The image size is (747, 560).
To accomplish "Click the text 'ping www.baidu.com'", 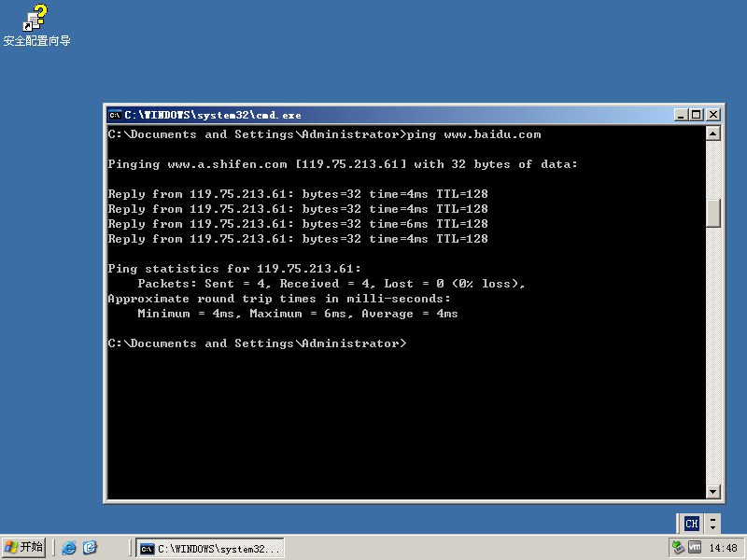I will [473, 134].
